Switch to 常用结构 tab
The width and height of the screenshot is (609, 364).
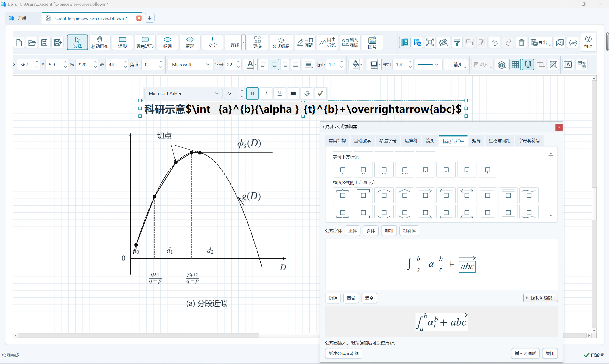point(337,141)
